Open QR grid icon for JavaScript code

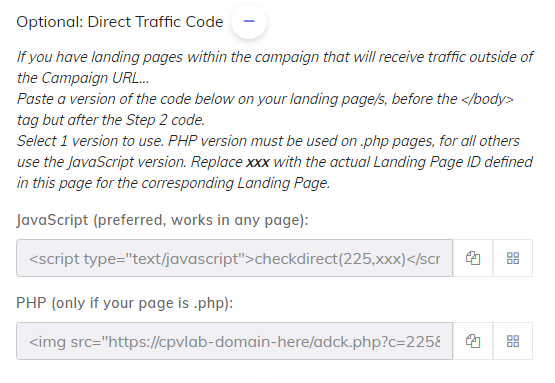click(513, 258)
